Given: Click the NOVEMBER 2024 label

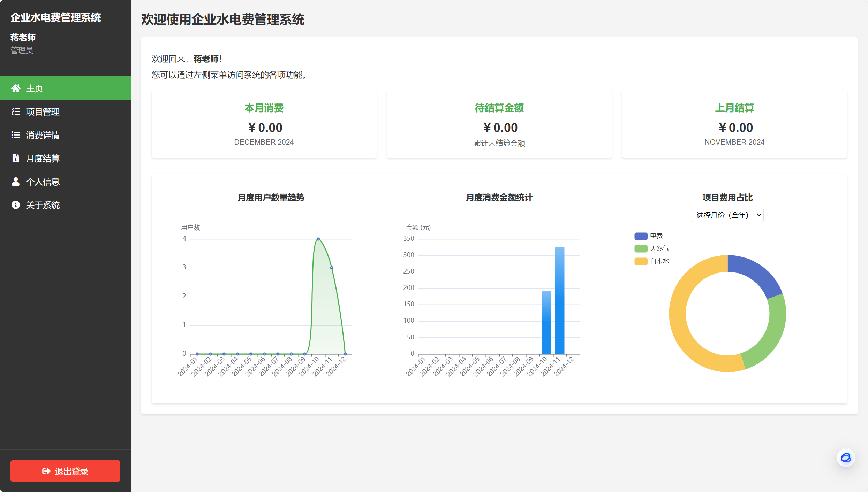Looking at the screenshot, I should (x=734, y=142).
